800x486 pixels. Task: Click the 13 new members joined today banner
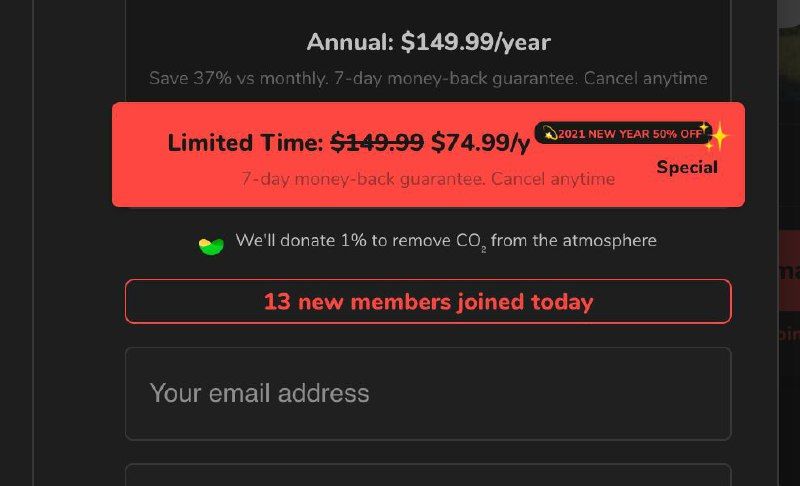[428, 301]
